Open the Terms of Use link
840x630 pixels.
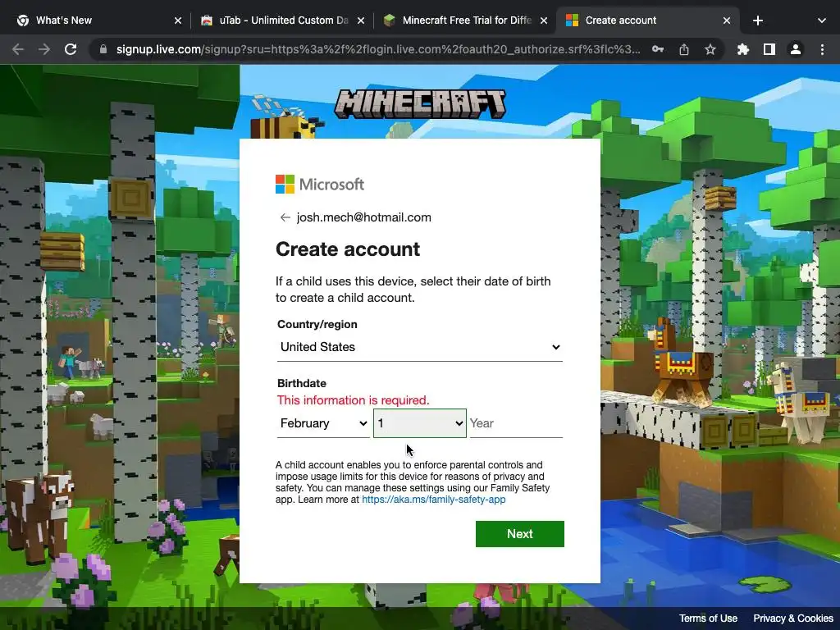click(x=708, y=619)
